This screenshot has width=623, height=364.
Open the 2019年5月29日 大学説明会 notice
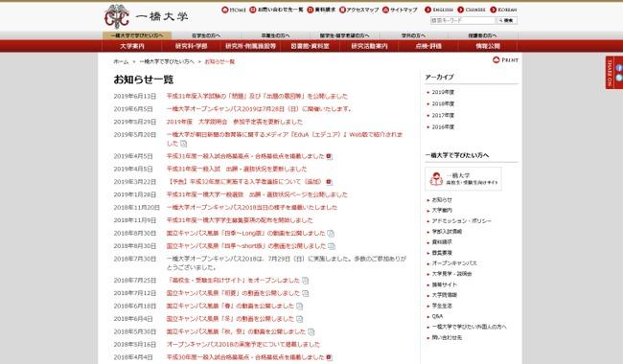[235, 122]
